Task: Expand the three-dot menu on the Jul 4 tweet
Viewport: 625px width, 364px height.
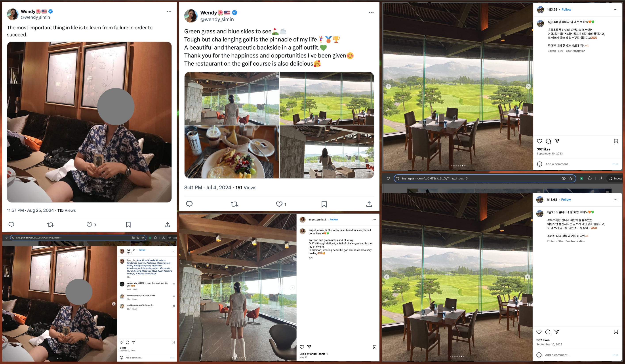Action: [x=371, y=12]
